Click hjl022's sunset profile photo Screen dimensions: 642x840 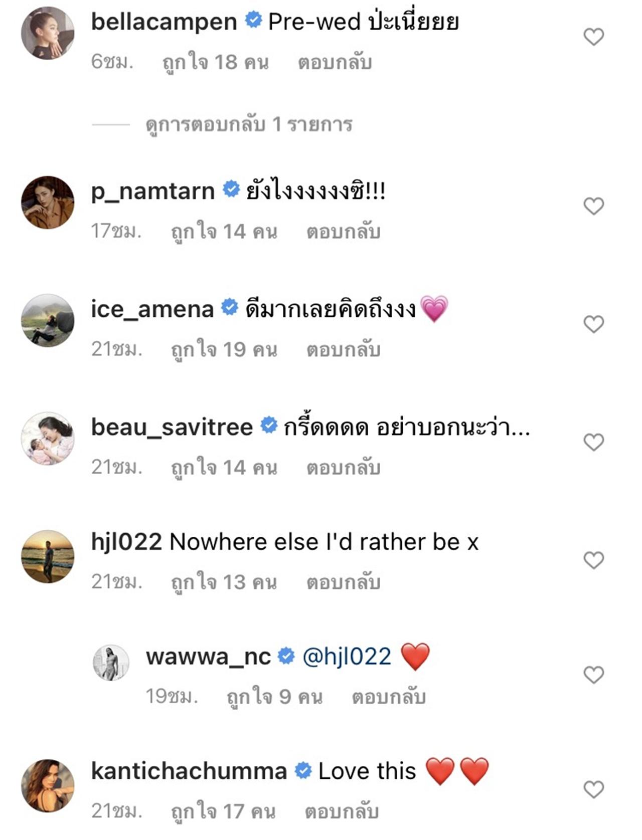pos(48,556)
